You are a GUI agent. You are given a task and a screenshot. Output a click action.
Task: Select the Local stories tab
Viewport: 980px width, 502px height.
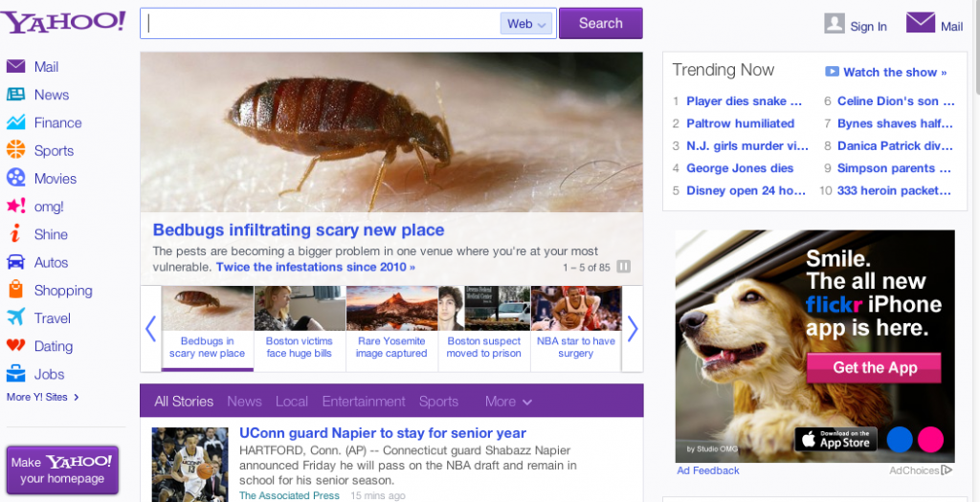click(x=292, y=402)
